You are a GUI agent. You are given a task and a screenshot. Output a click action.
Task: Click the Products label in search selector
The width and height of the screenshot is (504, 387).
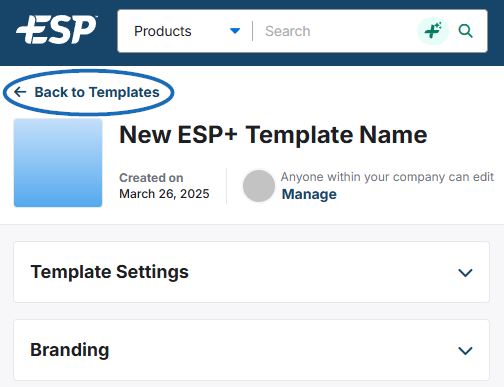pyautogui.click(x=163, y=31)
